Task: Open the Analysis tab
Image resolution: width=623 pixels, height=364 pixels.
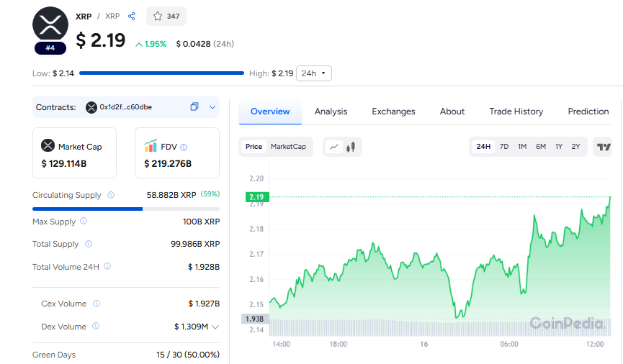Action: point(331,112)
